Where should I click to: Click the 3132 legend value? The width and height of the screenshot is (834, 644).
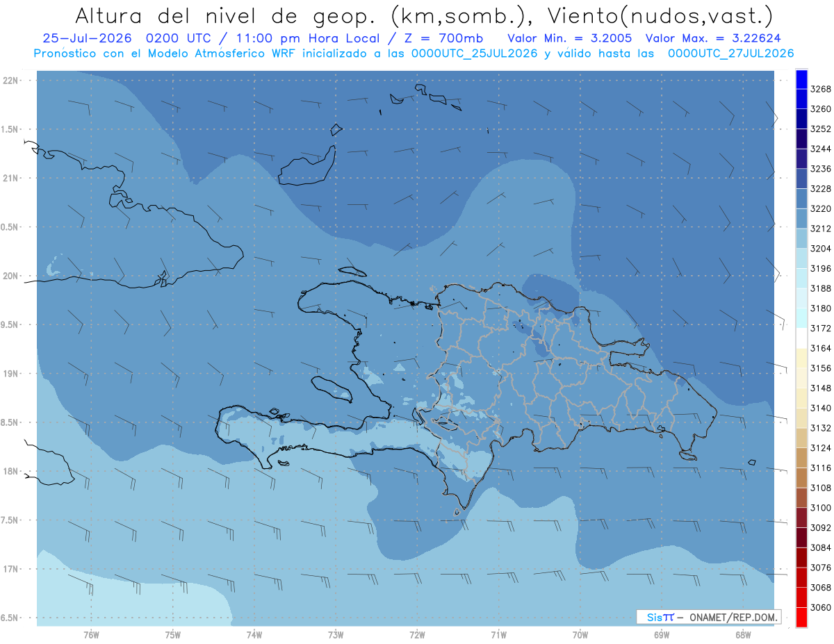coord(821,428)
